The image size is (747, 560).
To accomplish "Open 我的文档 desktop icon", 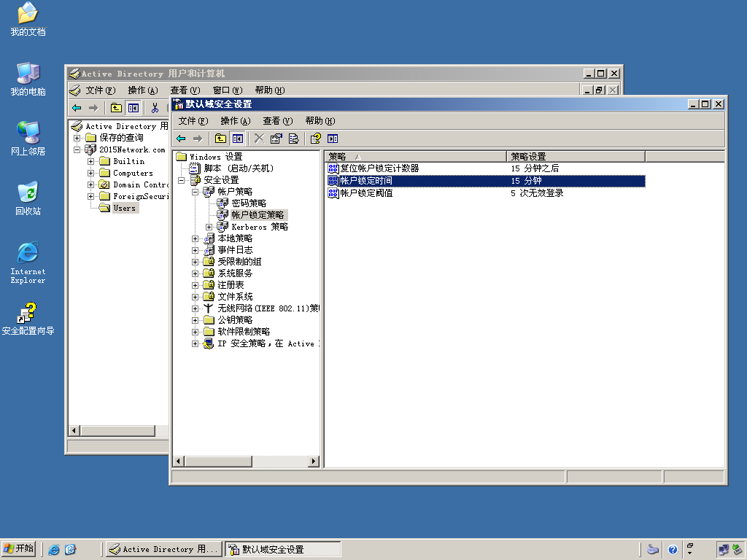I will (28, 20).
